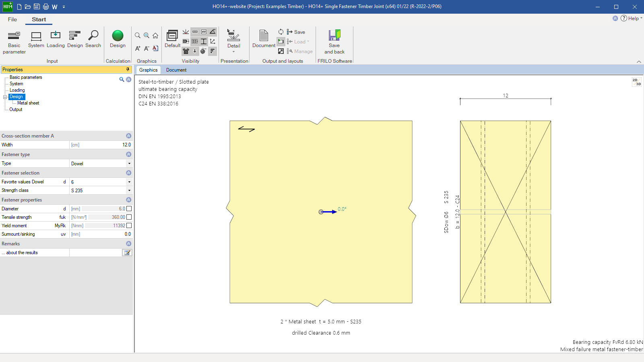
Task: Save with floppy icon in title bar
Action: (37, 7)
